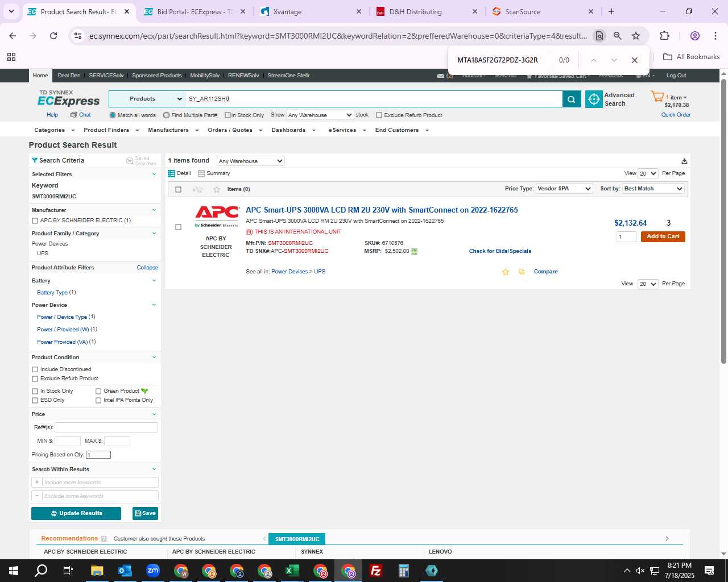This screenshot has width=728, height=582.
Task: Select Match all words radio button
Action: click(113, 115)
